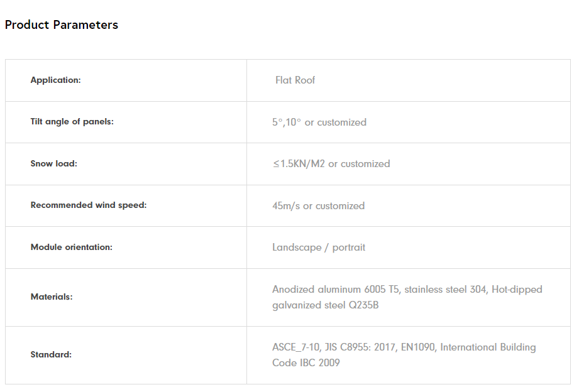This screenshot has width=579, height=392.
Task: Click the Standard: row label
Action: 51,354
